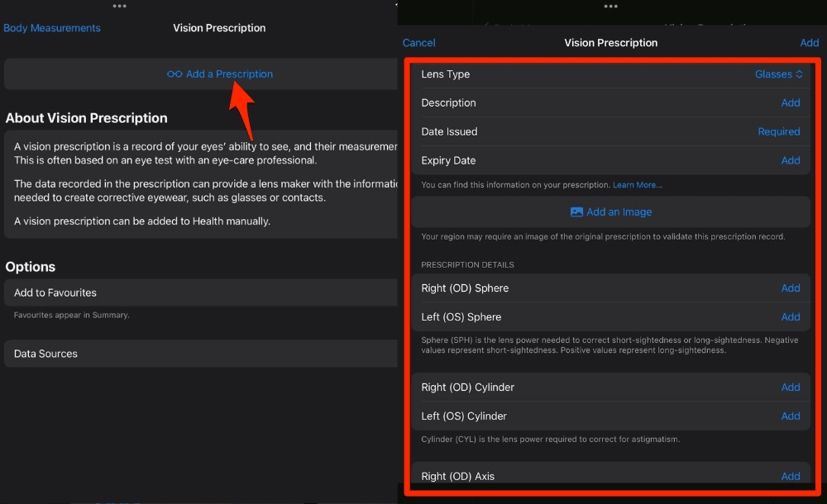Add a value for Description

coord(791,103)
